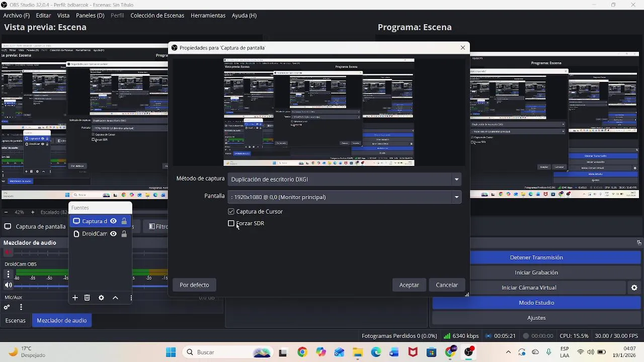Viewport: 644px width, 362px height.
Task: Lock the DroidCam source
Action: point(124,234)
